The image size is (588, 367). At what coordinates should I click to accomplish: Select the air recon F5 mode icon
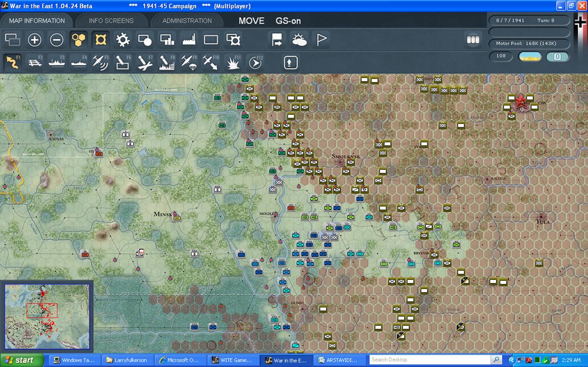pyautogui.click(x=101, y=62)
